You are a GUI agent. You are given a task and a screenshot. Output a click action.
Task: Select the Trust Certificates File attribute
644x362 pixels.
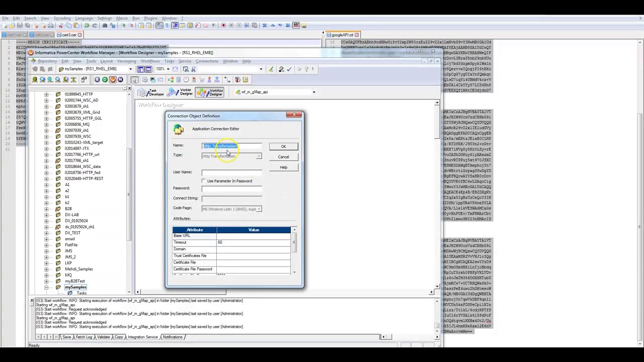(194, 256)
